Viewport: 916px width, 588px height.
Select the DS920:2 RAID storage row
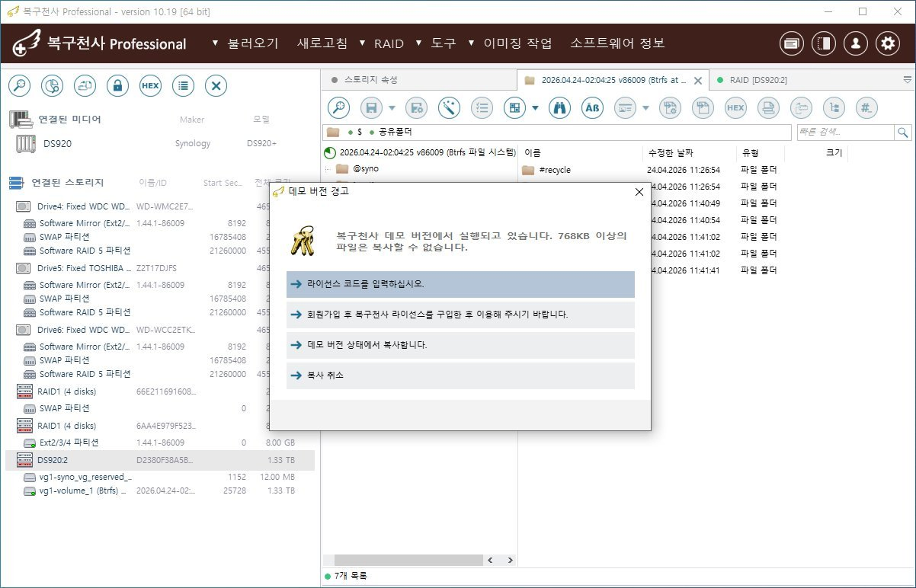coord(160,460)
